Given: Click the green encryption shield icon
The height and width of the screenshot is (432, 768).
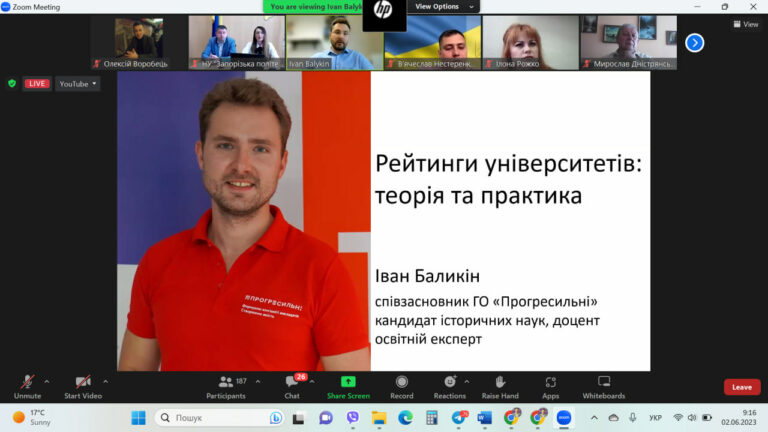Looking at the screenshot, I should point(12,84).
